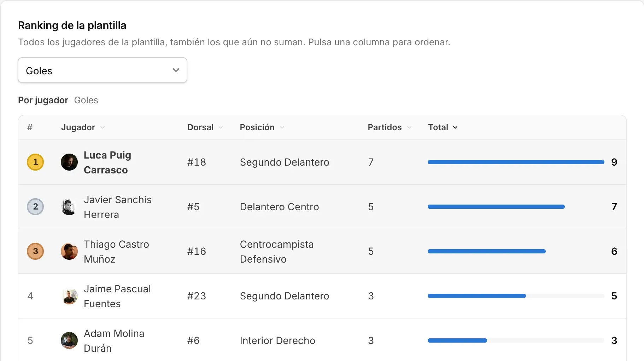Viewport: 644px width, 361px height.
Task: Click the Por jugador label
Action: 43,100
